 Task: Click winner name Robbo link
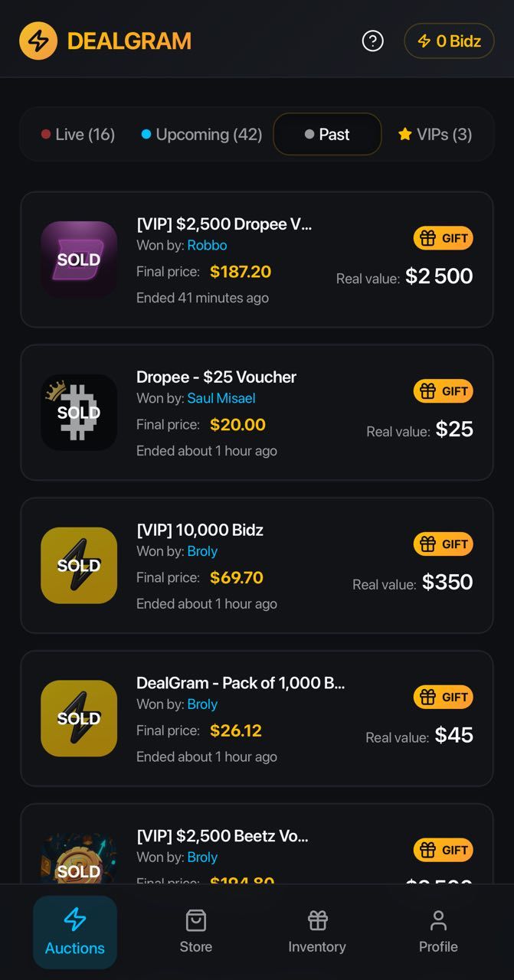(207, 245)
